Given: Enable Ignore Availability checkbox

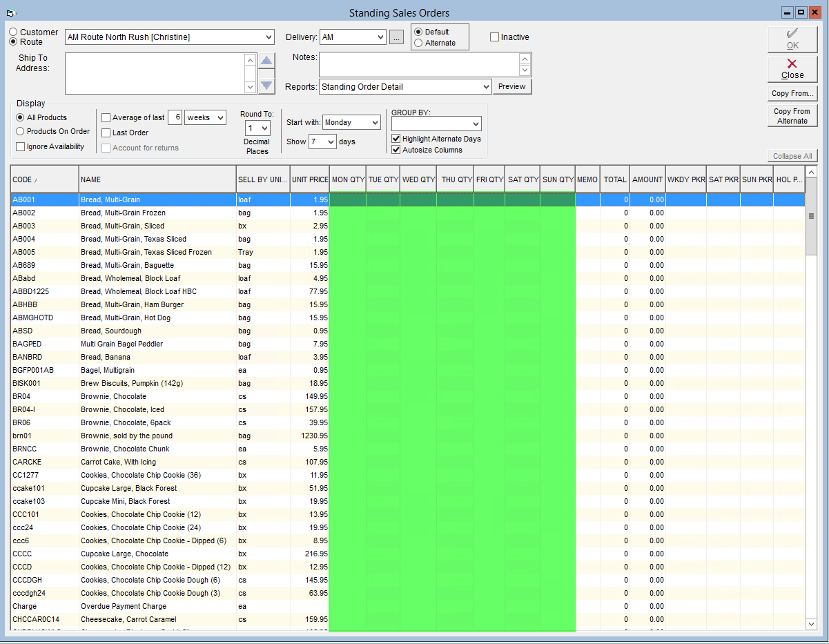Looking at the screenshot, I should (20, 146).
